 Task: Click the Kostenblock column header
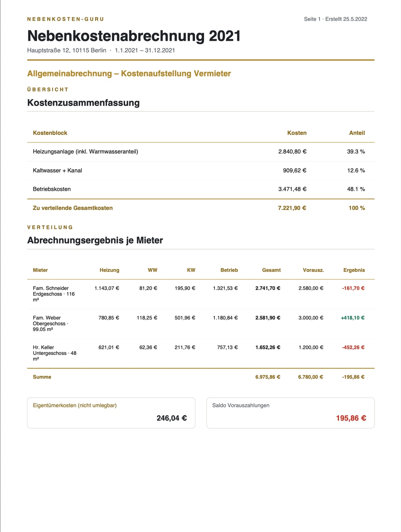coord(50,133)
